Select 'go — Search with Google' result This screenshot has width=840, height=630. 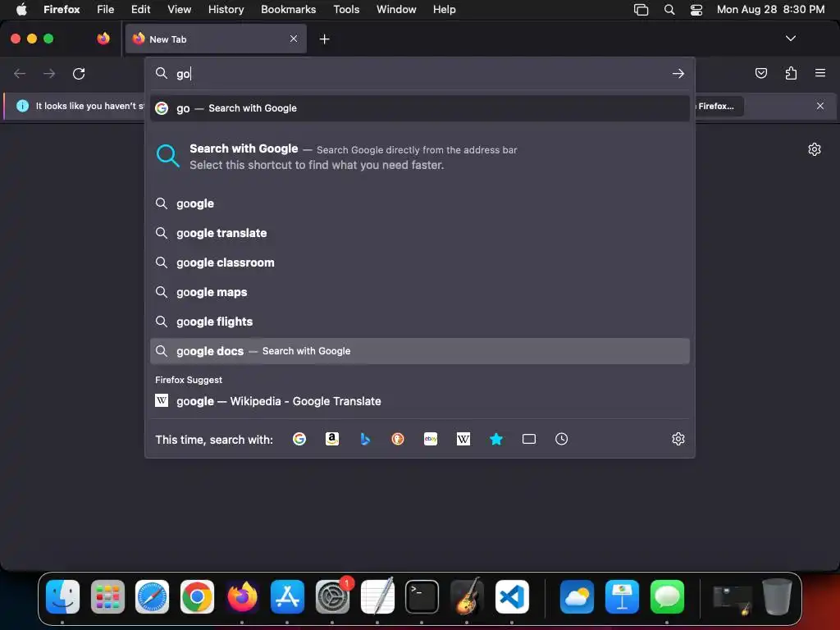(420, 108)
